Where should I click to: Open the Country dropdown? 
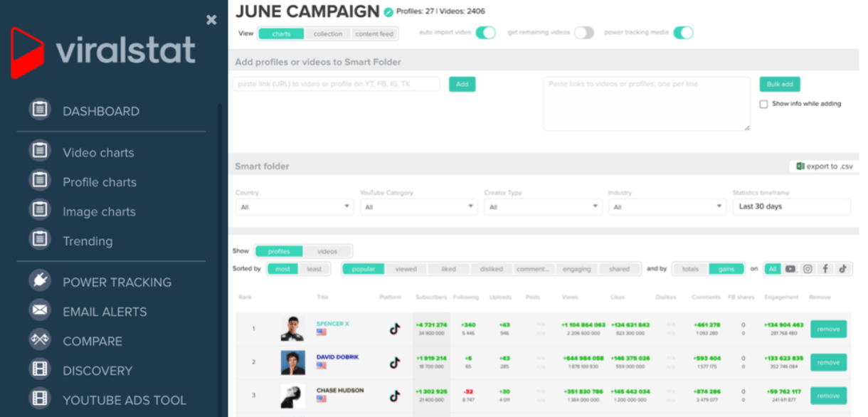pos(294,207)
